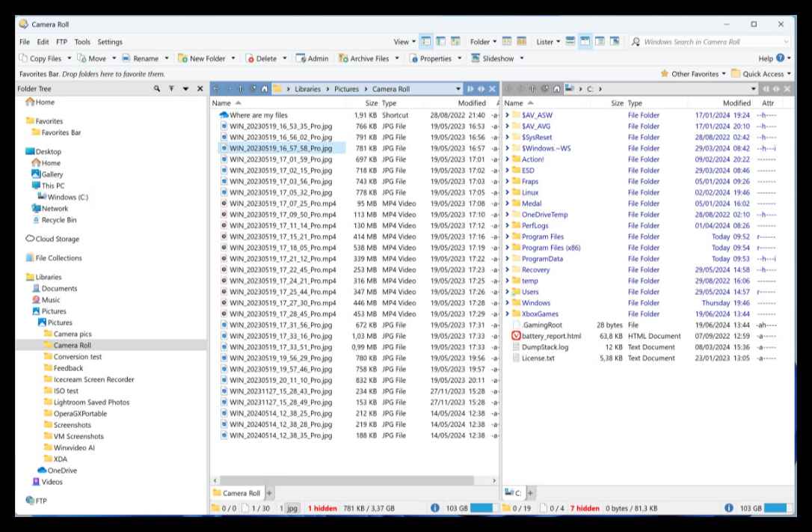Create a New Folder

(201, 58)
